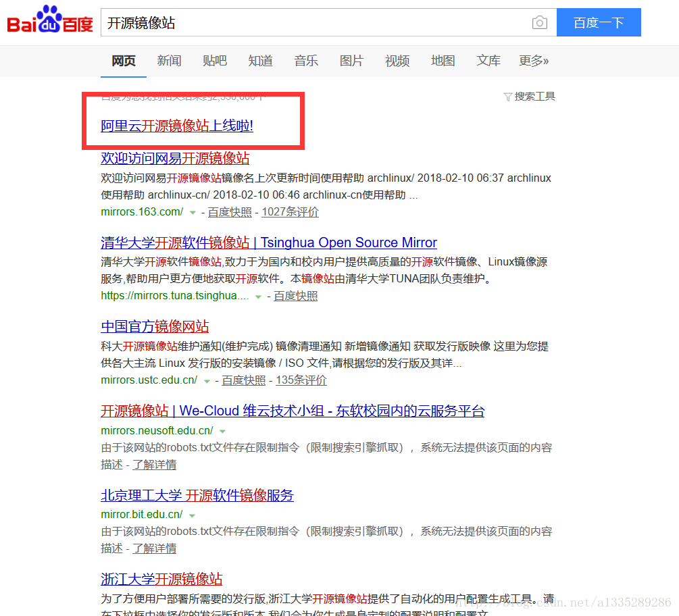Click the mirrors.neusoft.edu.cn/ URL
This screenshot has height=616, width=679.
157,431
